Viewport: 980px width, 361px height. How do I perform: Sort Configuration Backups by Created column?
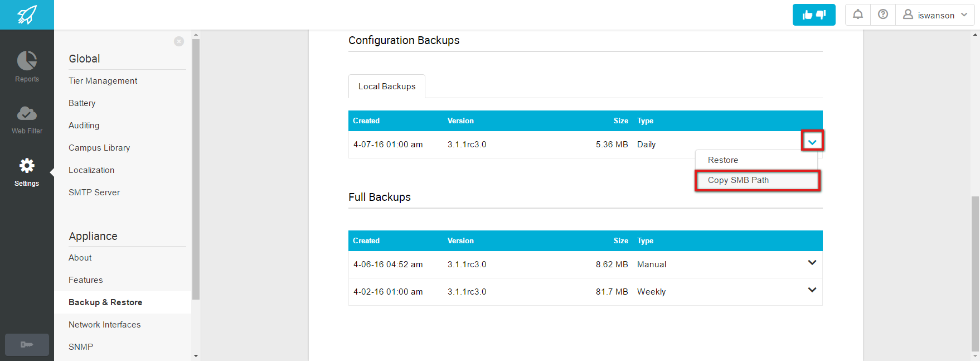(366, 121)
